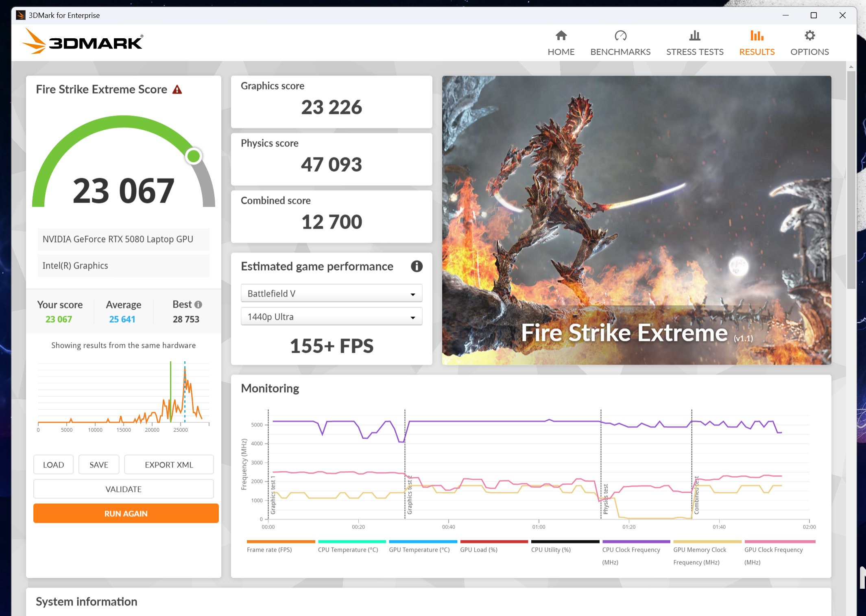Click the Fire Strike Extreme Score title
Screen dimensions: 866x616
101,90
